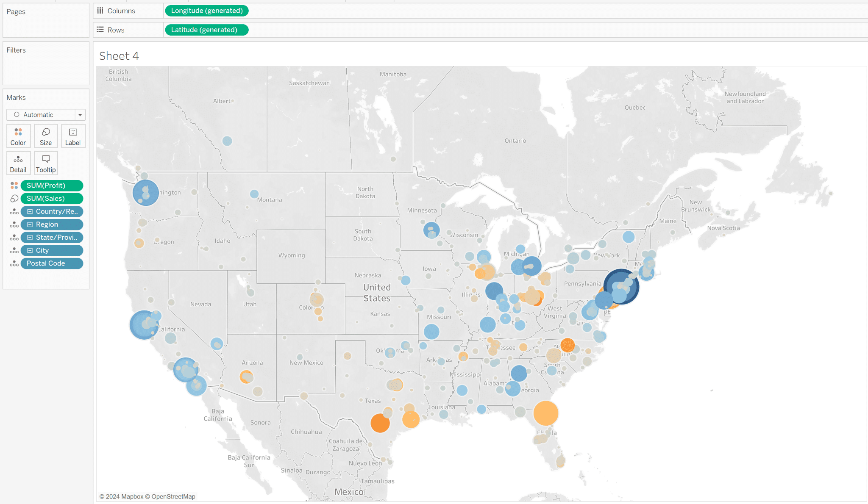
Task: Click the Columns shelf grid icon
Action: click(100, 11)
